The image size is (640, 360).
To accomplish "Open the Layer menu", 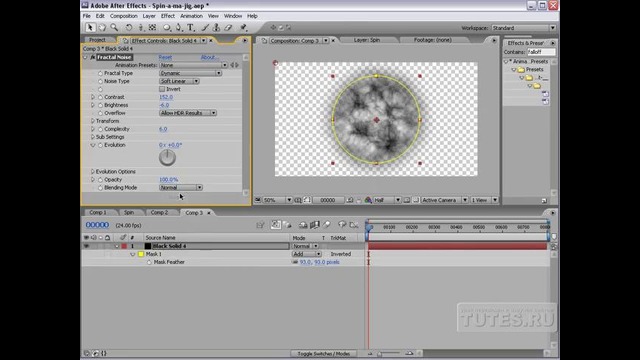I will pyautogui.click(x=149, y=16).
